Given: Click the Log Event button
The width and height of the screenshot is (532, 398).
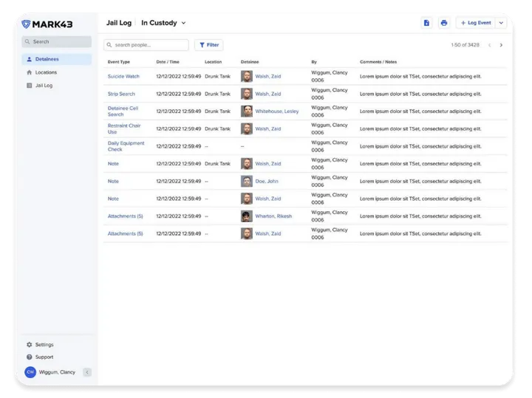Looking at the screenshot, I should tap(475, 23).
